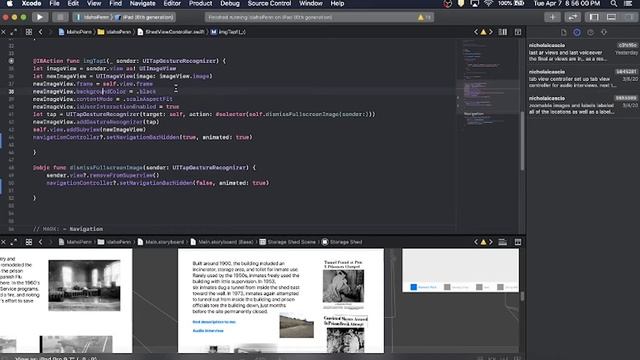
Task: Open adjust editor options in storyboard editor
Action: (x=503, y=242)
